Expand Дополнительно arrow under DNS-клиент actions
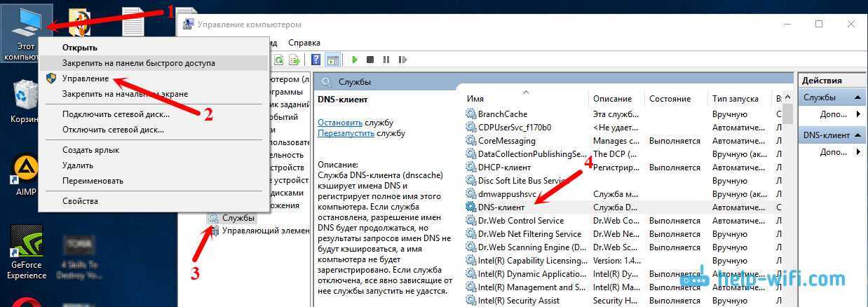868x307 pixels. pyautogui.click(x=859, y=152)
